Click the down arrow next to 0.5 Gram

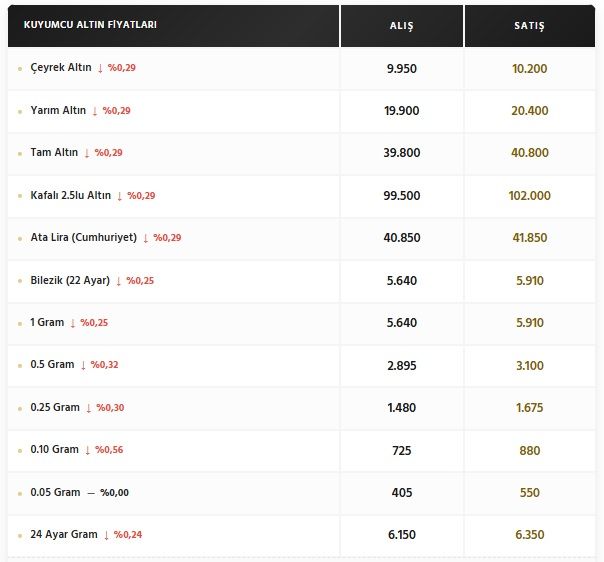click(x=83, y=365)
